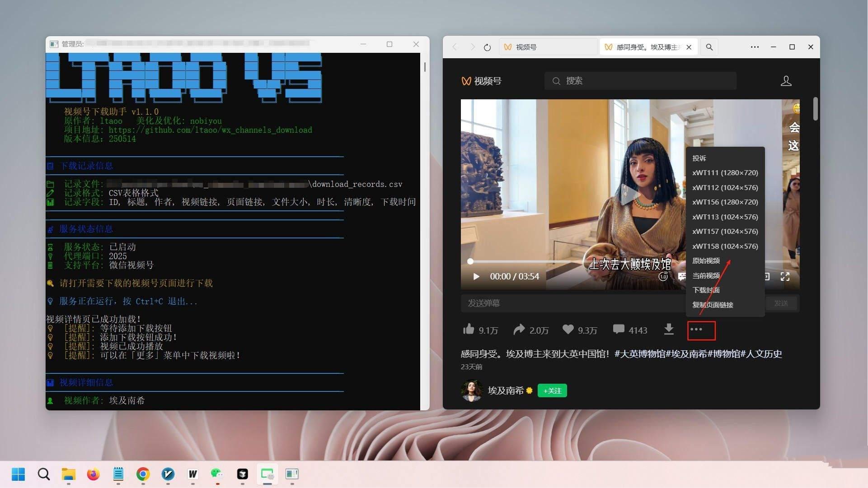The image size is (868, 488).
Task: Open the user profile icon in the header
Action: (786, 80)
